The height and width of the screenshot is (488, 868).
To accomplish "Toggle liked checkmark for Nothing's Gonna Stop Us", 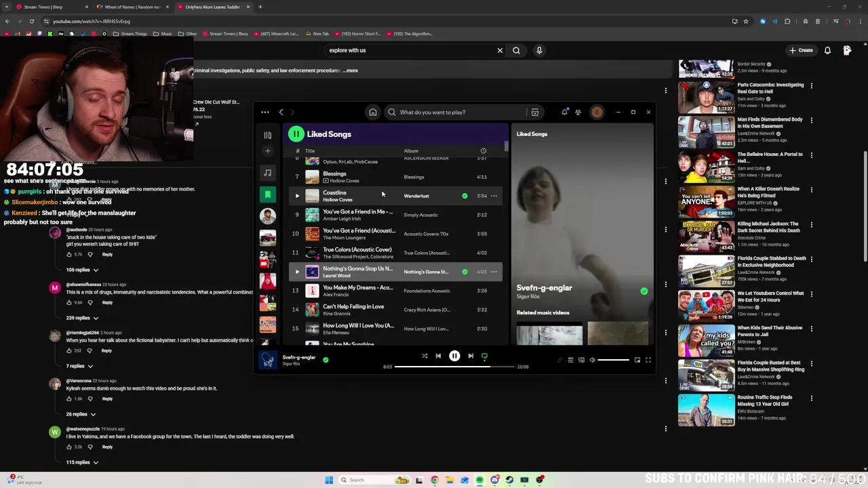I will click(x=465, y=272).
